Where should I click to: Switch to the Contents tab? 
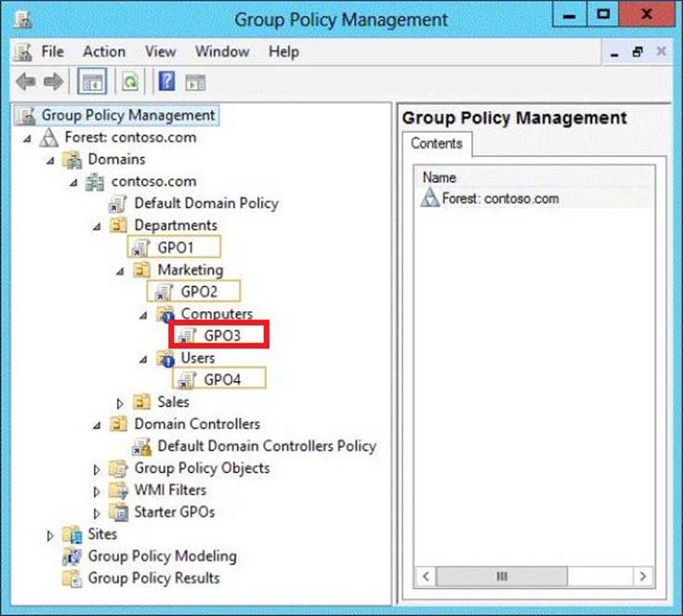tap(436, 143)
